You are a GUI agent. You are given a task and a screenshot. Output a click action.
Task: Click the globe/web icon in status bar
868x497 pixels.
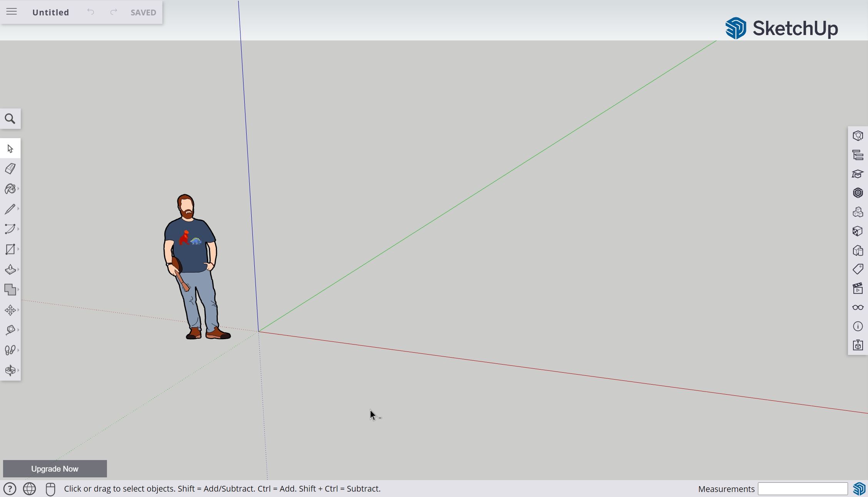(29, 488)
